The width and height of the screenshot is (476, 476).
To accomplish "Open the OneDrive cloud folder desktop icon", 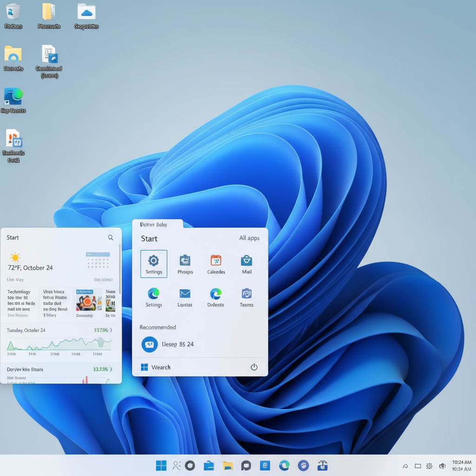I will [x=86, y=16].
